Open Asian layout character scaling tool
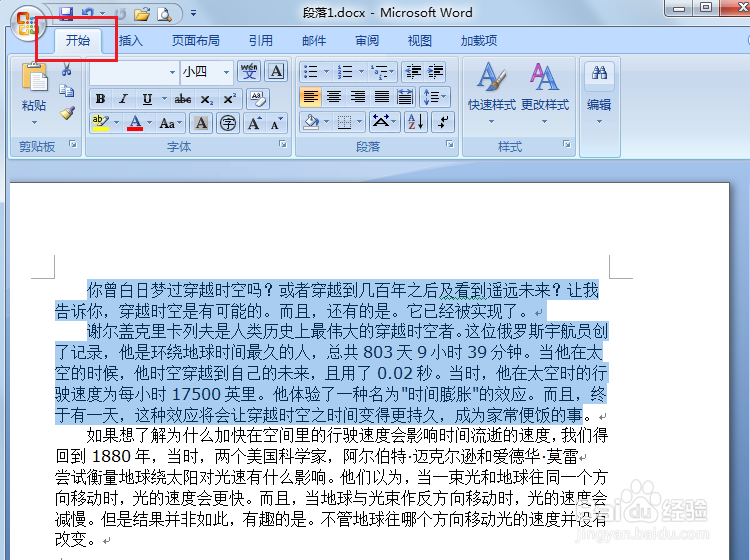 tap(384, 122)
